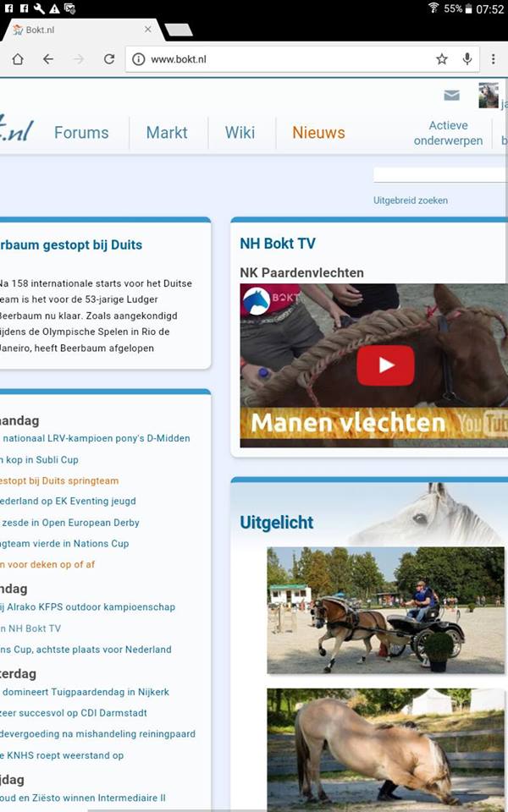The height and width of the screenshot is (812, 508).
Task: Bookmark page with the star icon
Action: (x=442, y=59)
